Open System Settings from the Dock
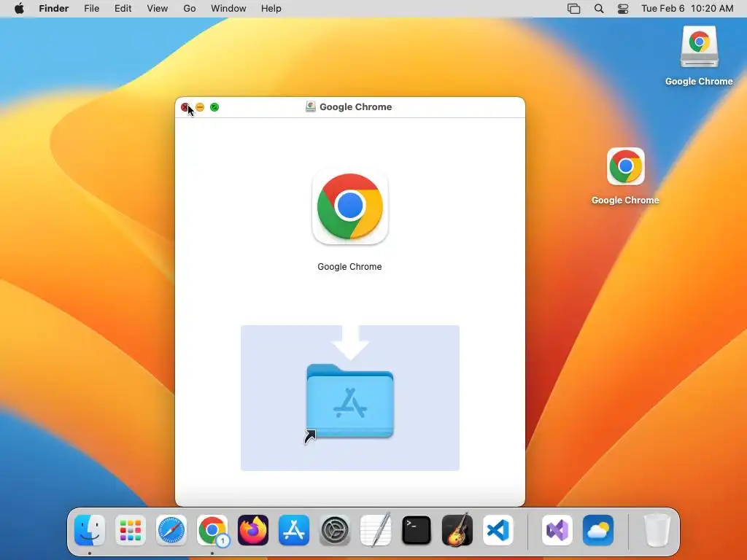 pos(335,530)
